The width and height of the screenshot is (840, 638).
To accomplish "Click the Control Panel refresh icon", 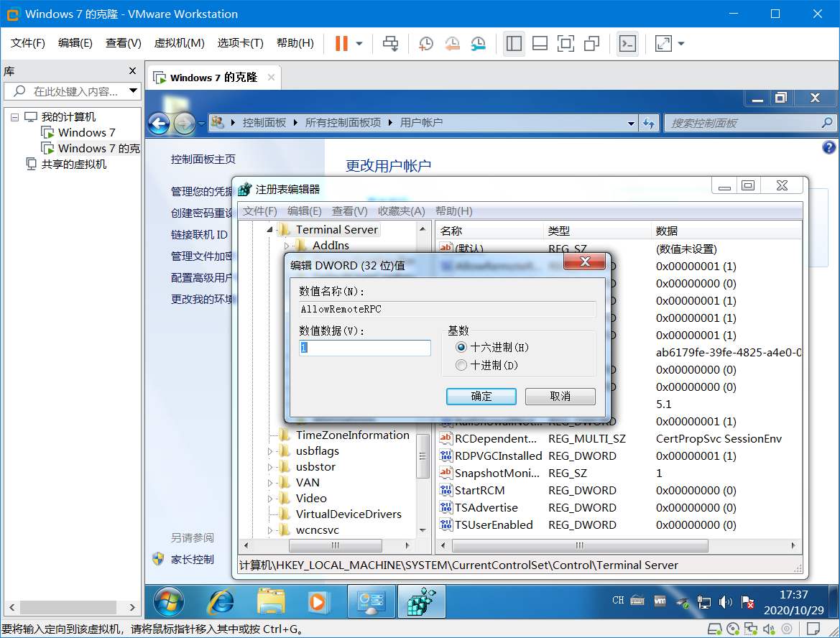I will 649,123.
